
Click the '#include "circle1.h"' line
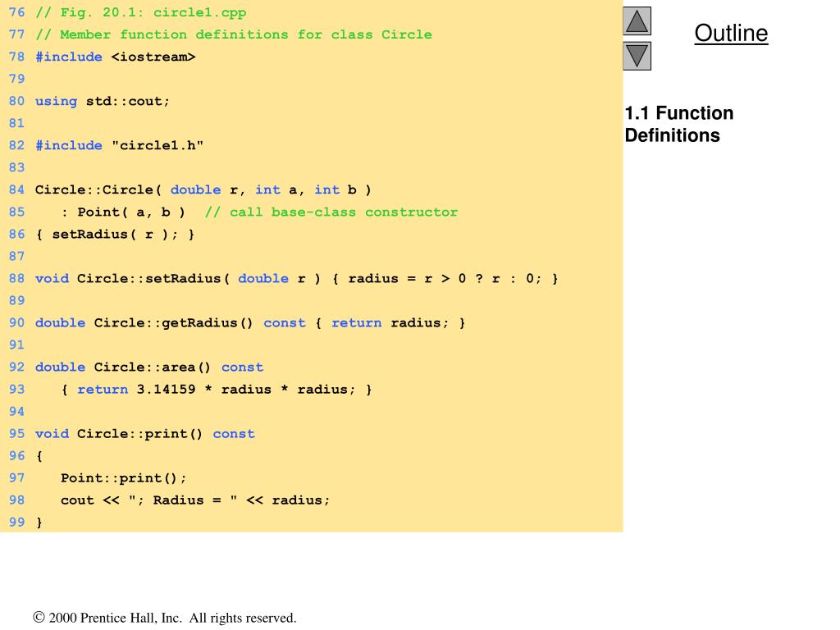point(120,146)
